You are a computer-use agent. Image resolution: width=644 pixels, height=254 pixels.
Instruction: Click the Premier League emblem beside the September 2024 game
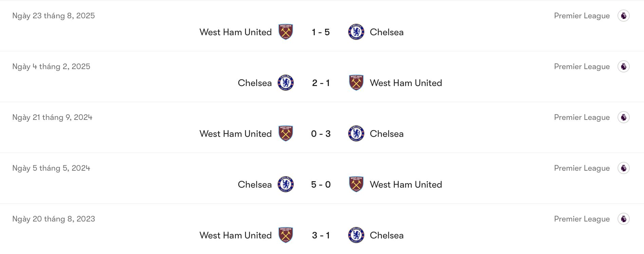[x=624, y=117]
